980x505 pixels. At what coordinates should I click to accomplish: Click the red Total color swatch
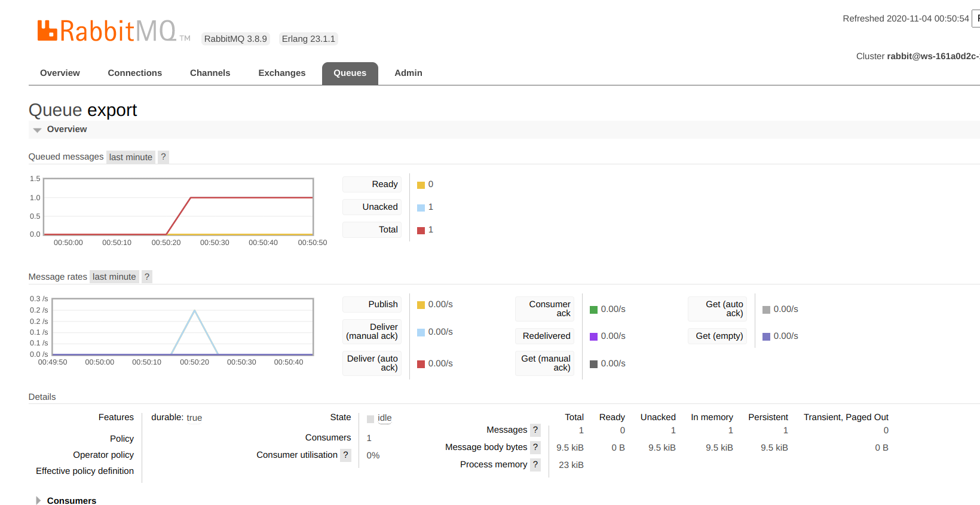tap(421, 230)
